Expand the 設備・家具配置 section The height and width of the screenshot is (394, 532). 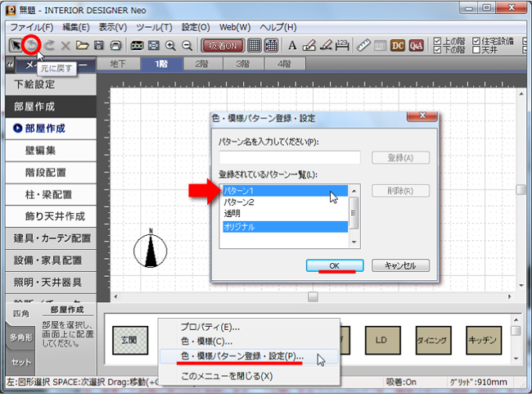(53, 260)
